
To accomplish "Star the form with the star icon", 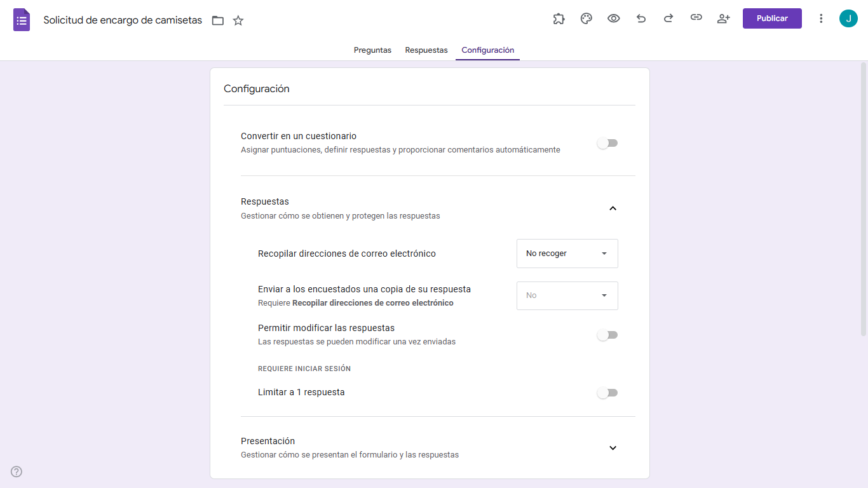I will (238, 20).
